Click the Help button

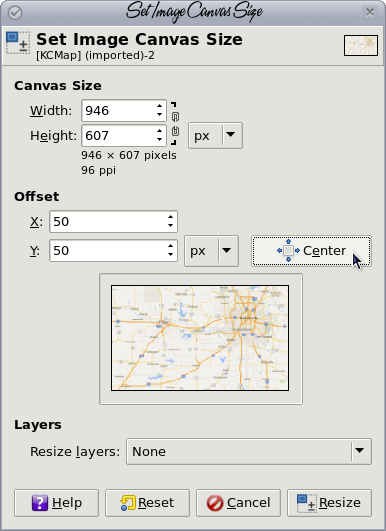click(x=57, y=503)
